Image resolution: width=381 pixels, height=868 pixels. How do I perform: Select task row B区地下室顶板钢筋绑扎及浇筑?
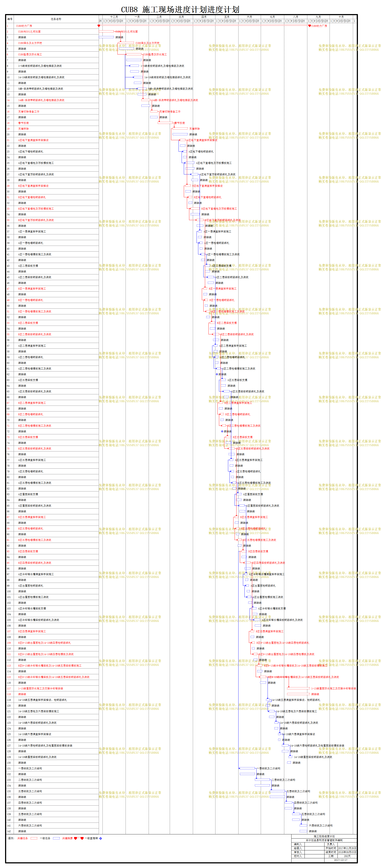tap(52, 220)
